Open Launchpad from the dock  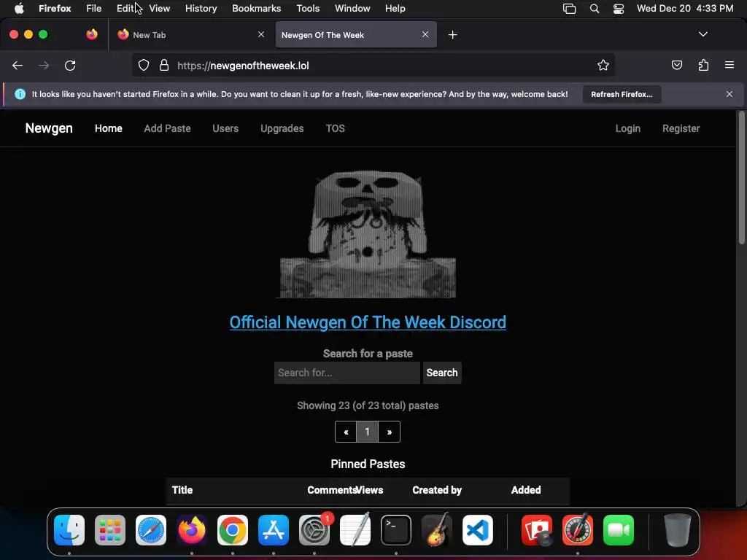click(x=110, y=530)
